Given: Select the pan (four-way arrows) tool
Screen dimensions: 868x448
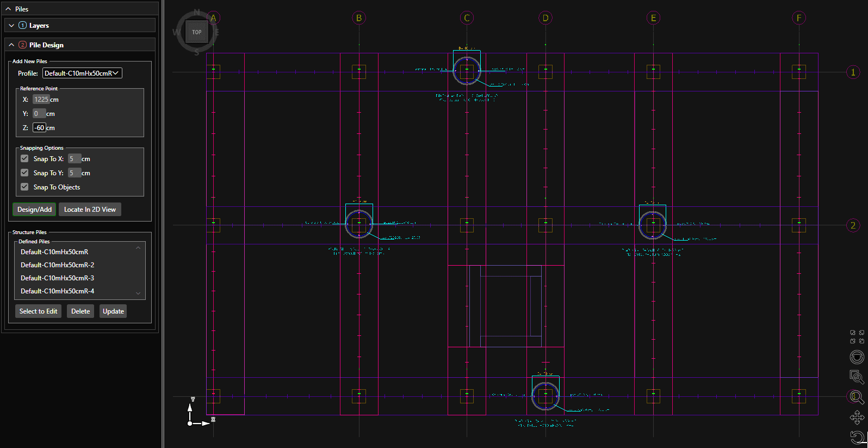Looking at the screenshot, I should tap(857, 418).
